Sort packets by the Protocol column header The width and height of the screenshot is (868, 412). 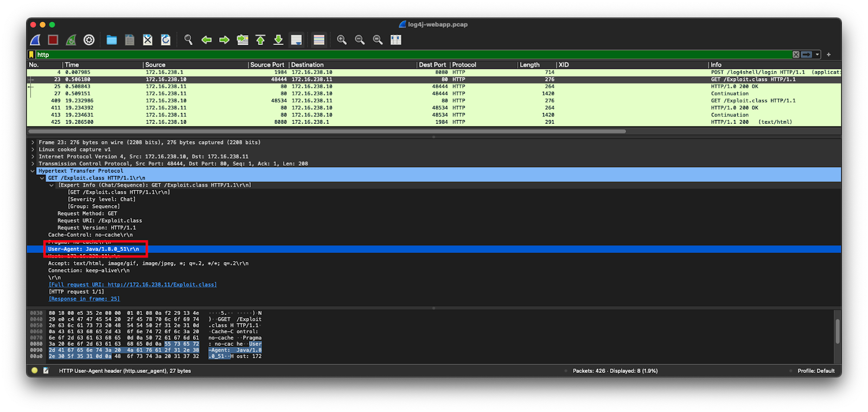click(x=464, y=65)
